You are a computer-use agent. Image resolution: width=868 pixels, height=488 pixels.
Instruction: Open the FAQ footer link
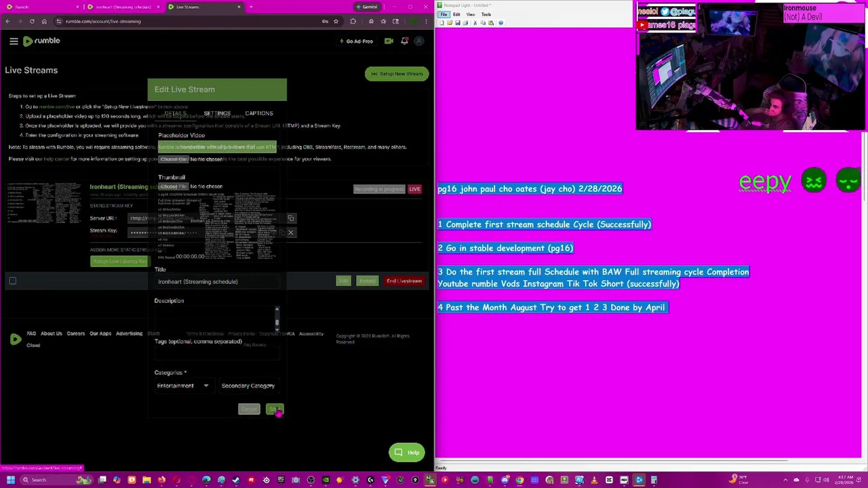point(31,333)
